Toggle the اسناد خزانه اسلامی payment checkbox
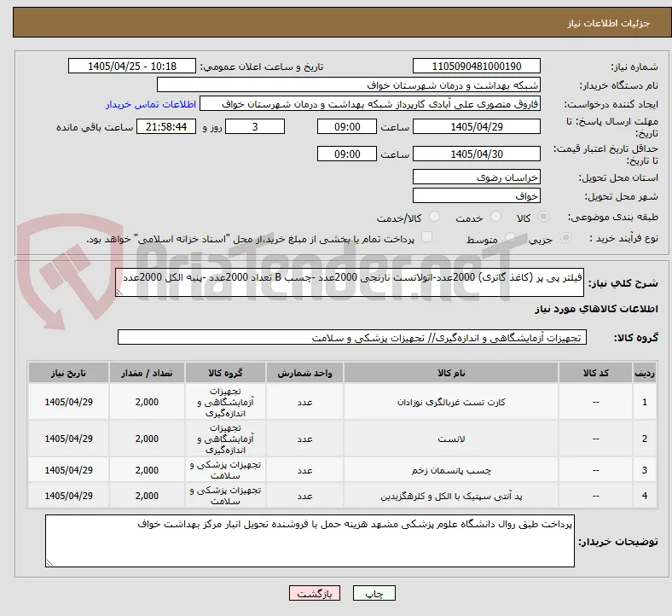Image resolution: width=672 pixels, height=616 pixels. coord(427,237)
